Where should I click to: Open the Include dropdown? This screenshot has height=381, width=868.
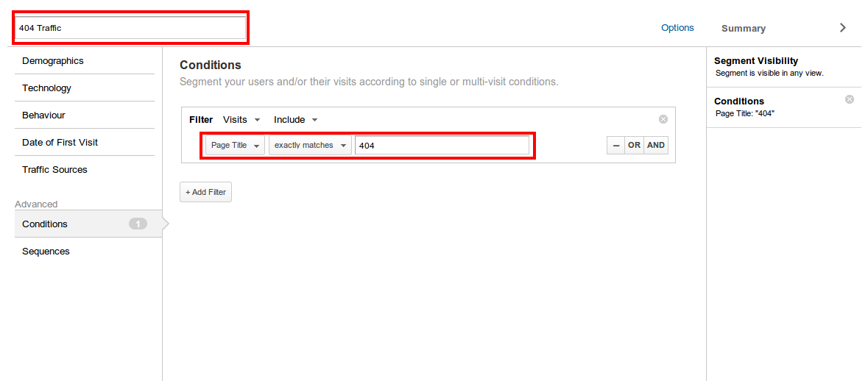[x=295, y=120]
